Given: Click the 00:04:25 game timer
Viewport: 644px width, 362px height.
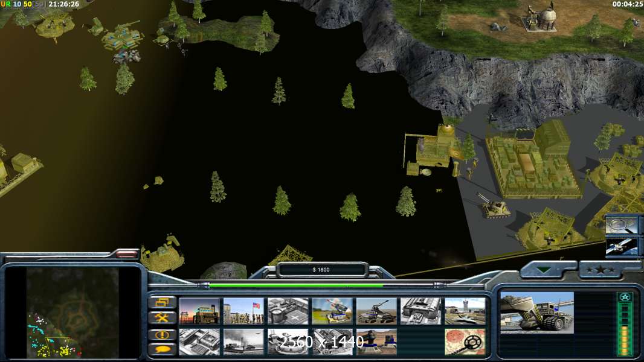Looking at the screenshot, I should click(626, 4).
